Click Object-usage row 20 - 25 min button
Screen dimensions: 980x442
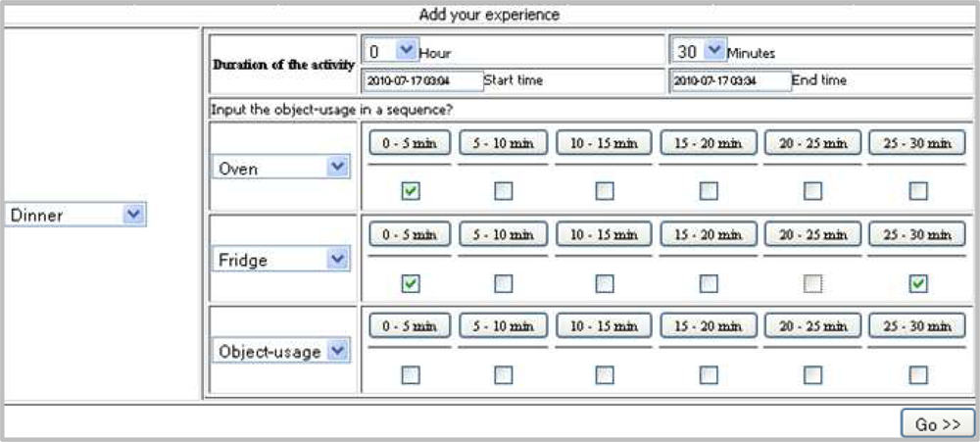pos(812,325)
